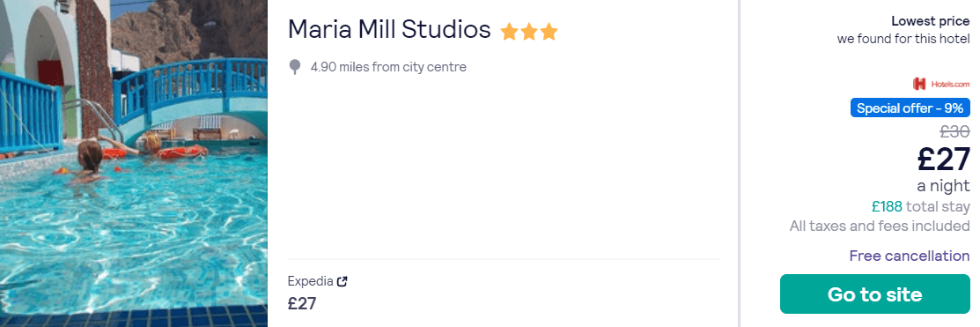Click the location pin icon
The width and height of the screenshot is (980, 327).
pyautogui.click(x=295, y=67)
